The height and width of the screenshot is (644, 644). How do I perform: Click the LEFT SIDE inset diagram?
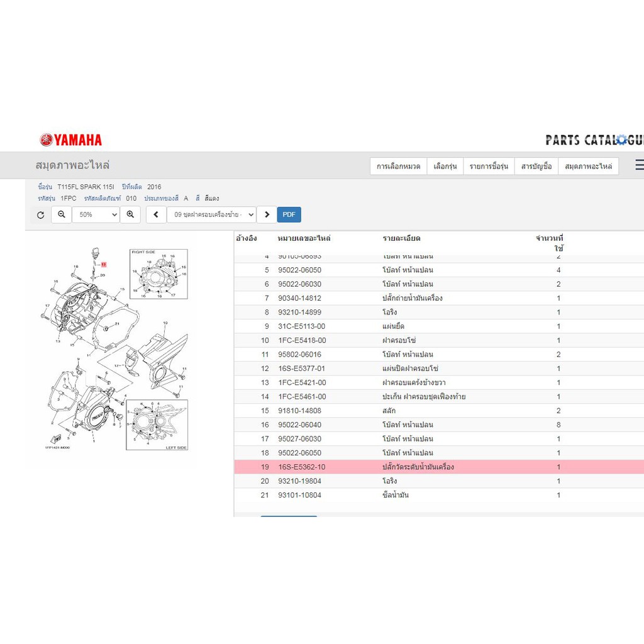(157, 425)
